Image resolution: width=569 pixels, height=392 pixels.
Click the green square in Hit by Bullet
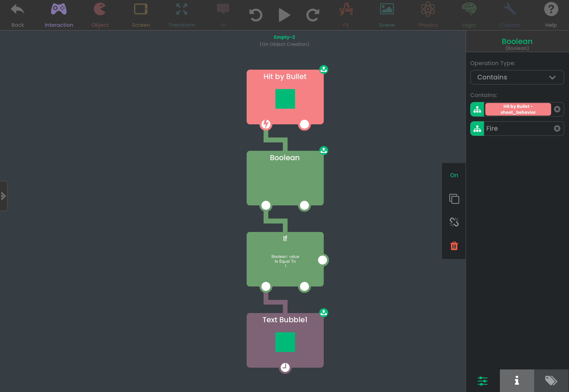tap(285, 99)
